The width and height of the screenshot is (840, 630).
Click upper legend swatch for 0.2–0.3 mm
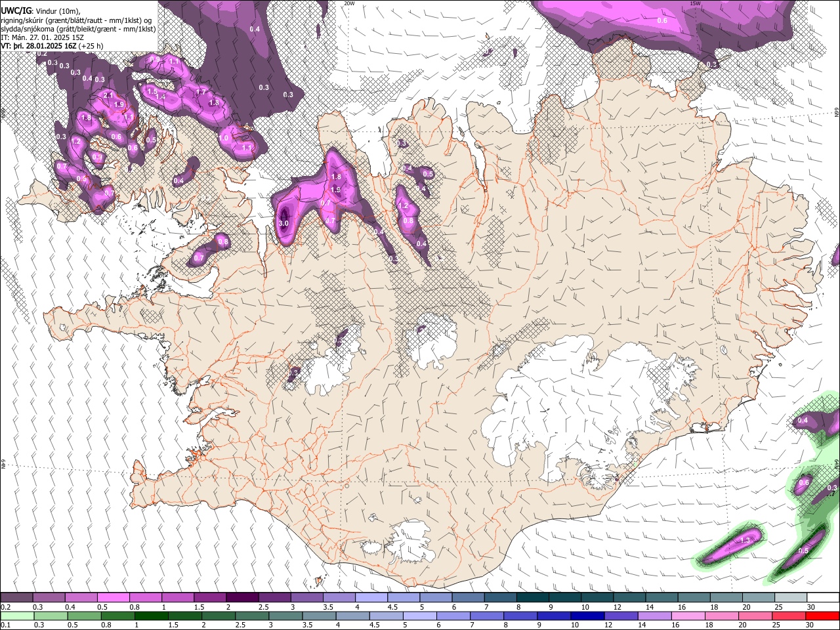click(x=16, y=598)
